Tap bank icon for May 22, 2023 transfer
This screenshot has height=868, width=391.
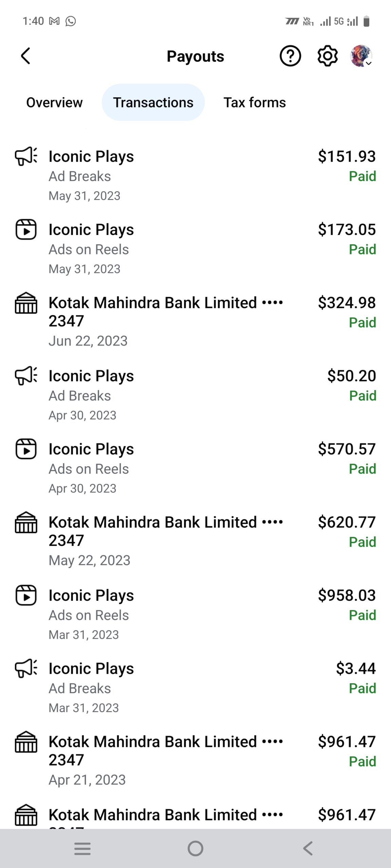[26, 522]
